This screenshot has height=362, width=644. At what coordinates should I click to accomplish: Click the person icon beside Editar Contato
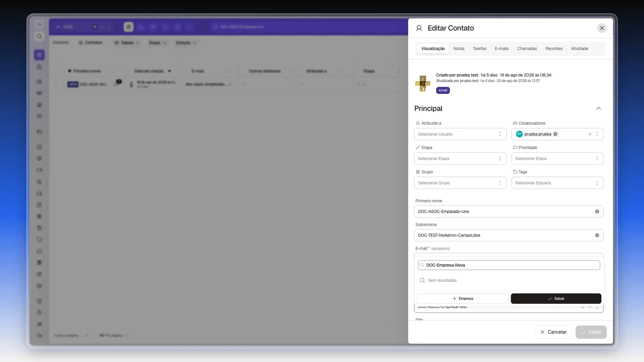[x=419, y=28]
